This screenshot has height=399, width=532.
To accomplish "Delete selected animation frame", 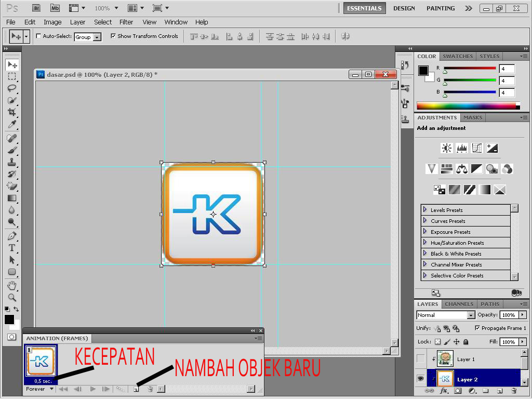I will click(x=150, y=389).
